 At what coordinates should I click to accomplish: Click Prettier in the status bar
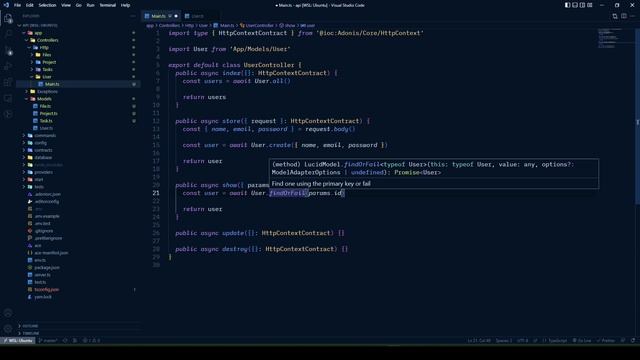[606, 340]
